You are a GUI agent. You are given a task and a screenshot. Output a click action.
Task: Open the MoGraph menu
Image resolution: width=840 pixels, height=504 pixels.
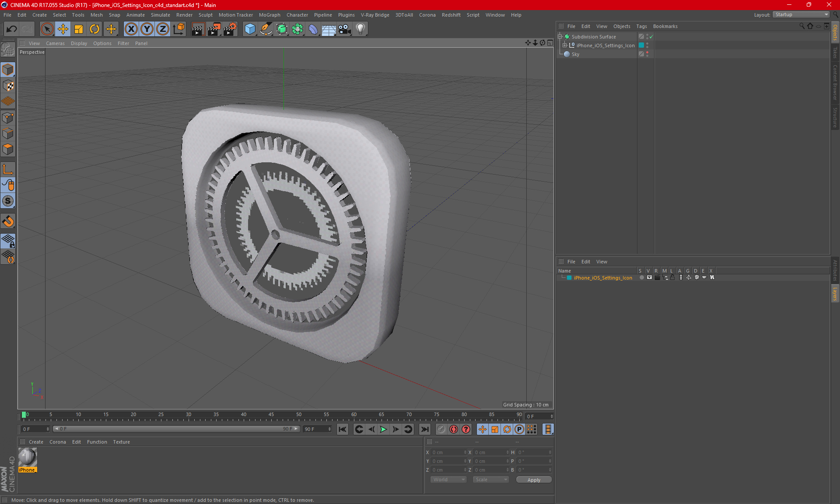269,15
